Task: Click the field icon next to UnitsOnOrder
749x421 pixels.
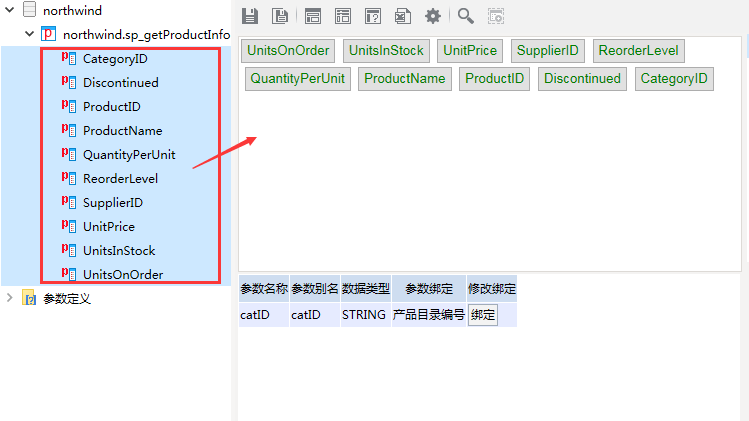Action: coord(69,274)
